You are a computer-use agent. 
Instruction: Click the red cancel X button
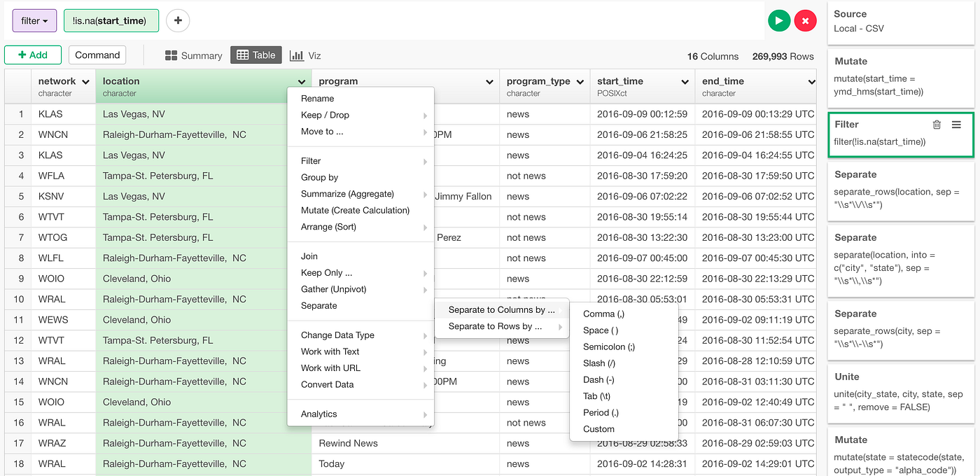click(805, 21)
